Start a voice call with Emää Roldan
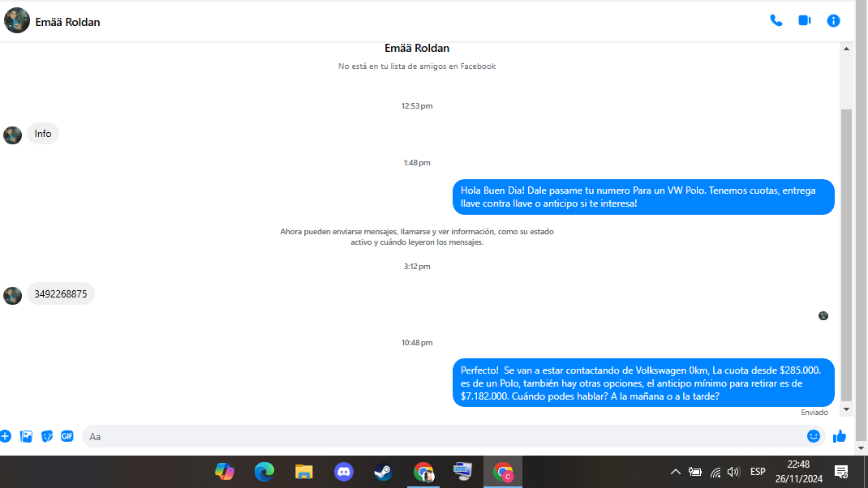The height and width of the screenshot is (488, 868). [776, 21]
